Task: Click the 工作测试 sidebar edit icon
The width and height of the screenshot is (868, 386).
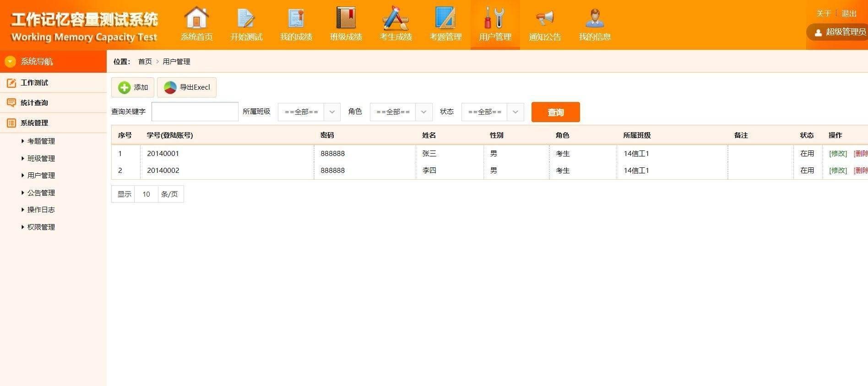Action: (11, 83)
